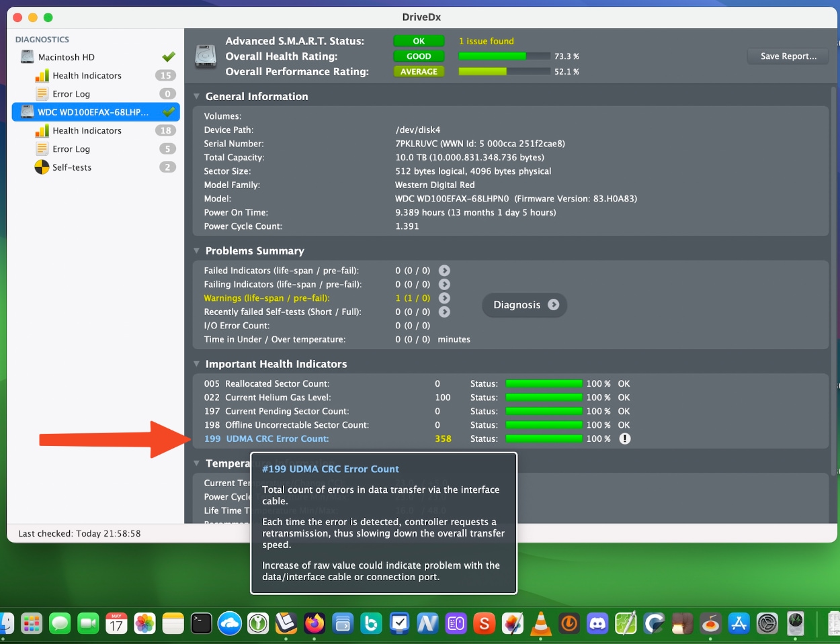The image size is (840, 644).
Task: Collapse the Important Health Indicators section
Action: 197,364
